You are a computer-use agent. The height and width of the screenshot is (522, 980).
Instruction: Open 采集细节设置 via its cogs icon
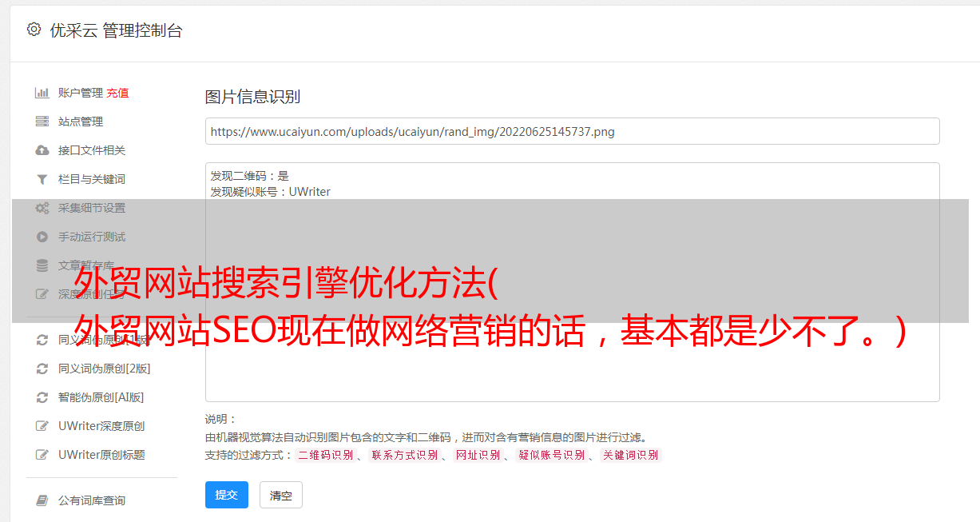click(x=42, y=208)
